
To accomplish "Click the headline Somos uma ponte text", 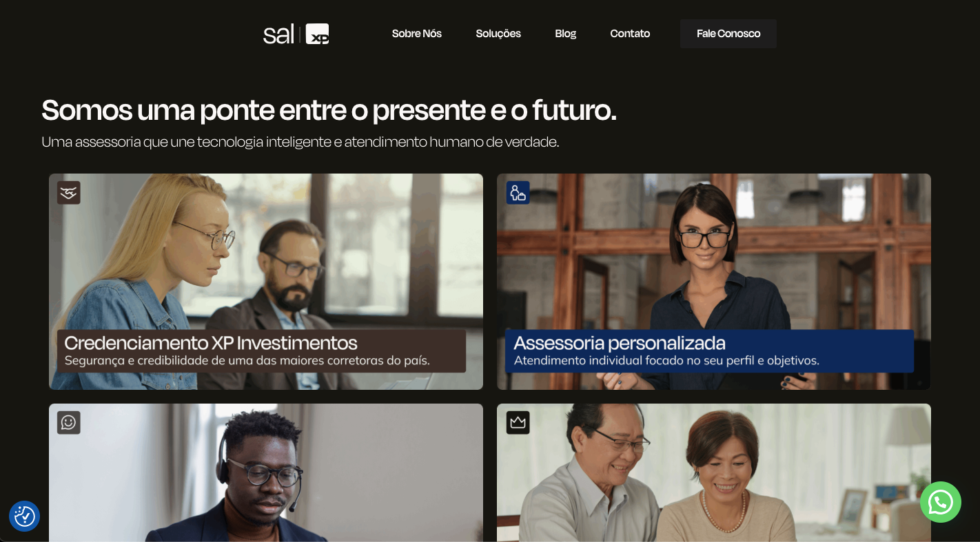I will [329, 110].
